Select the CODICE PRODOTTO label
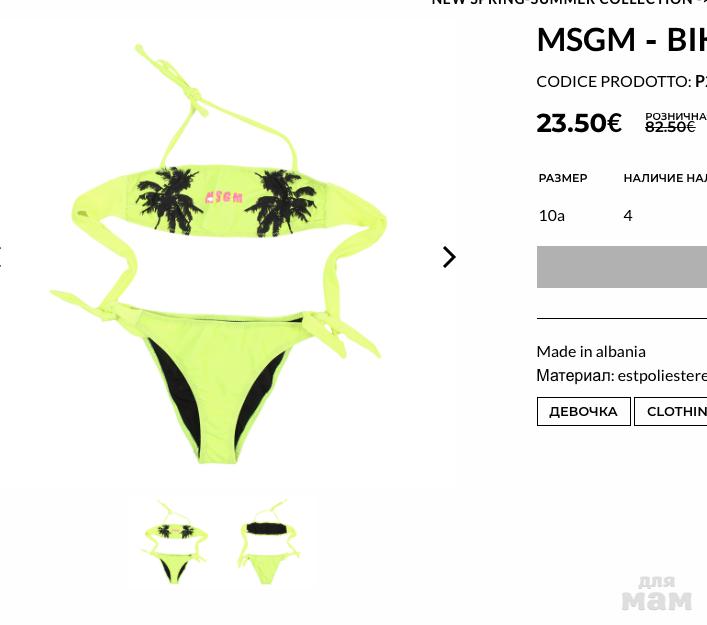Screen dimensions: 707x625 point(614,82)
